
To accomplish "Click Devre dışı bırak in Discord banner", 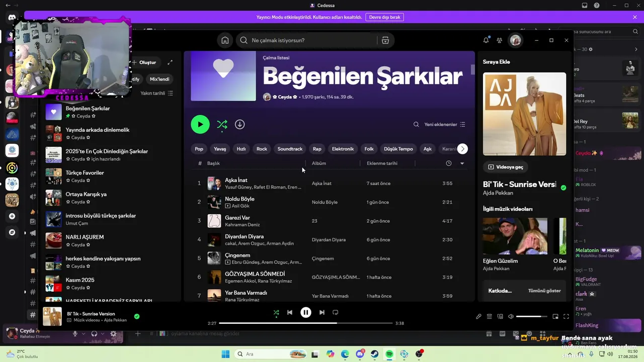I will 385,17.
